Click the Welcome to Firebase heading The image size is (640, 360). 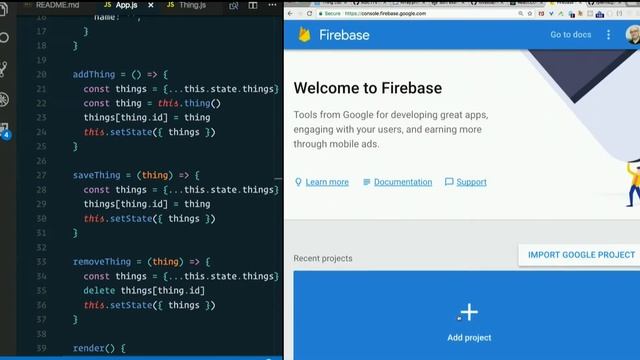tap(368, 88)
